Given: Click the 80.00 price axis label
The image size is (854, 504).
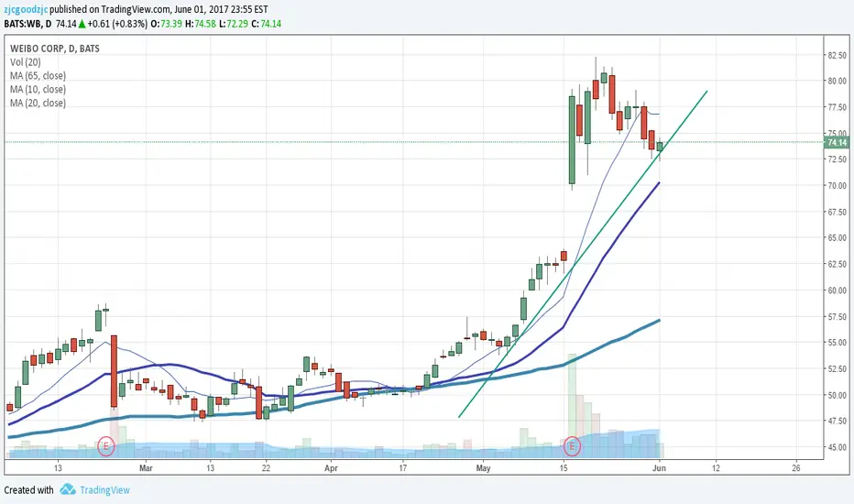Looking at the screenshot, I should point(838,81).
